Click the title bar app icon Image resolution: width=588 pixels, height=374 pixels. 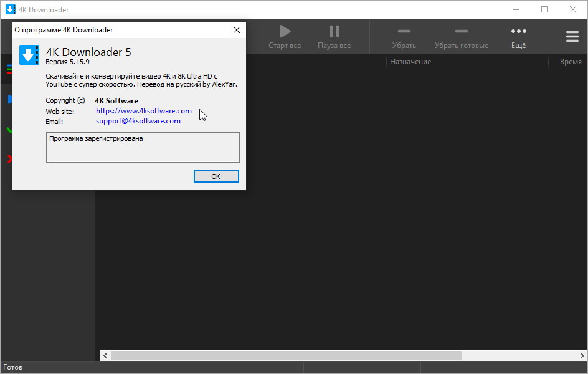pos(11,9)
